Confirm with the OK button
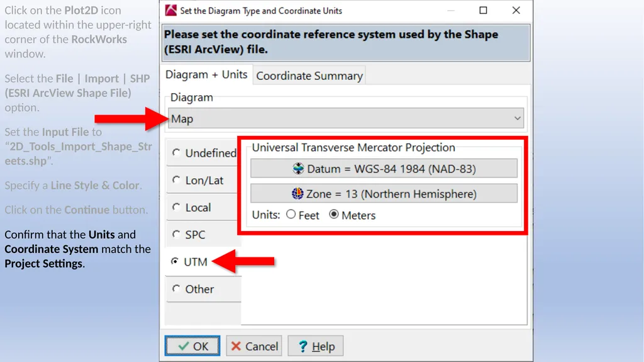 pyautogui.click(x=192, y=346)
